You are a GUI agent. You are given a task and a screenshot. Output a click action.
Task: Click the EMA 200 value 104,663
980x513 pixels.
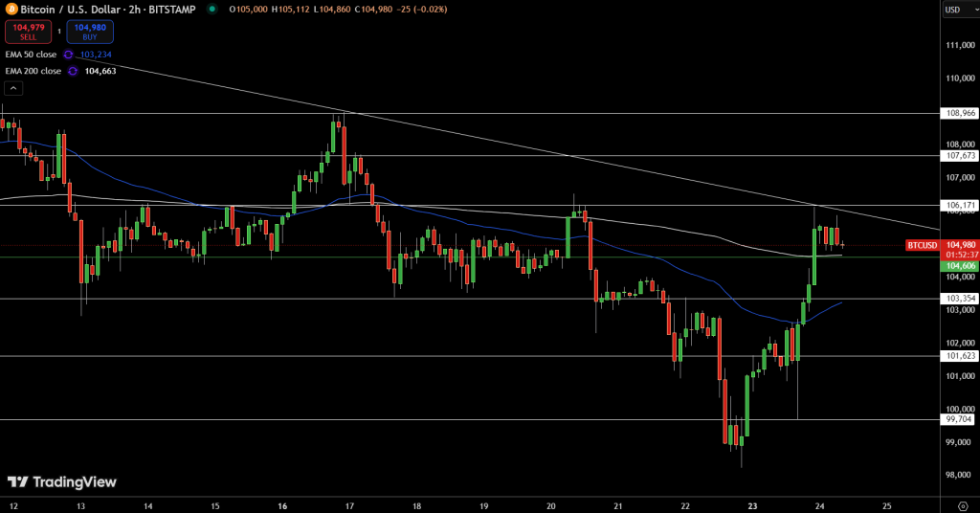[100, 71]
